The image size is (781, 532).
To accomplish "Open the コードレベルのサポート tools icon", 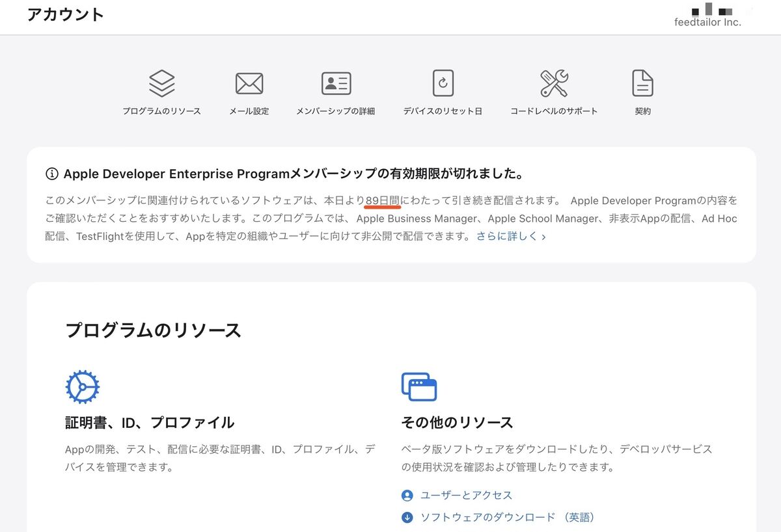I will (x=555, y=83).
